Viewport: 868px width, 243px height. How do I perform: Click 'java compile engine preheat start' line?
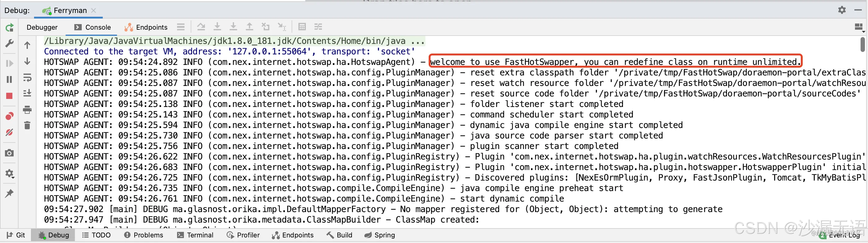click(334, 188)
